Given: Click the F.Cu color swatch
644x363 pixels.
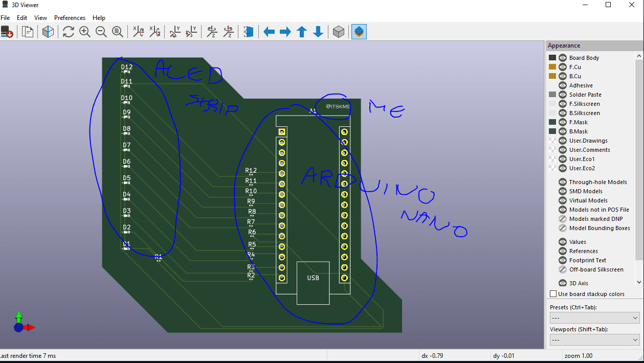Looking at the screenshot, I should coord(552,67).
